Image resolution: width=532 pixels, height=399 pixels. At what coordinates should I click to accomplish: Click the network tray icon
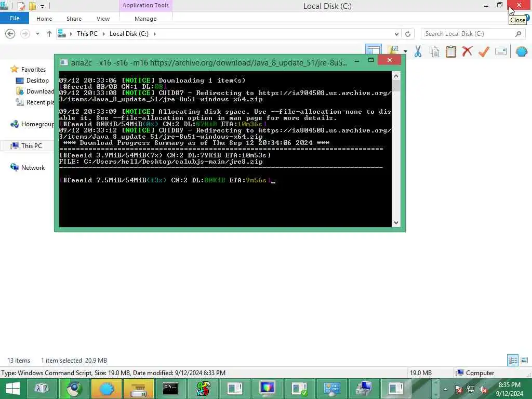coord(470,389)
